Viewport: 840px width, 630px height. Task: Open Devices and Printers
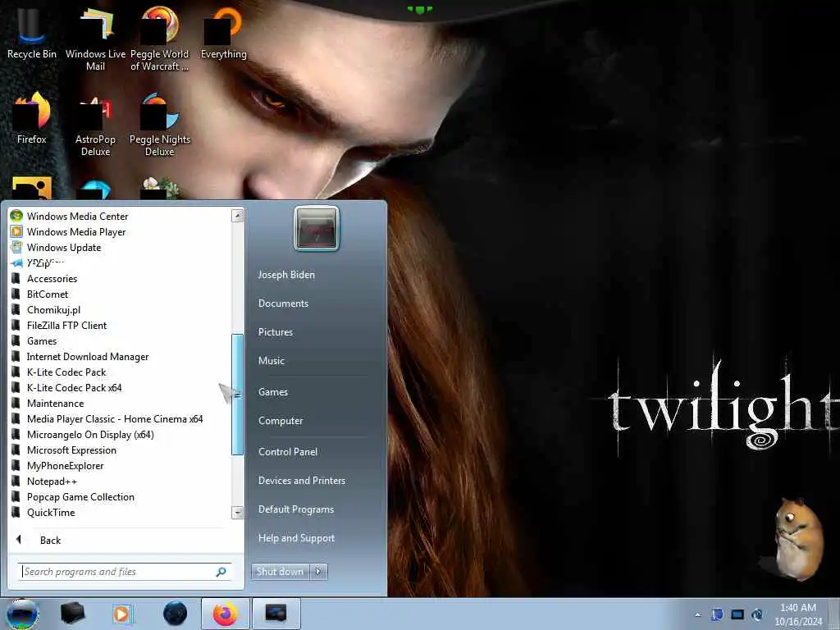302,481
